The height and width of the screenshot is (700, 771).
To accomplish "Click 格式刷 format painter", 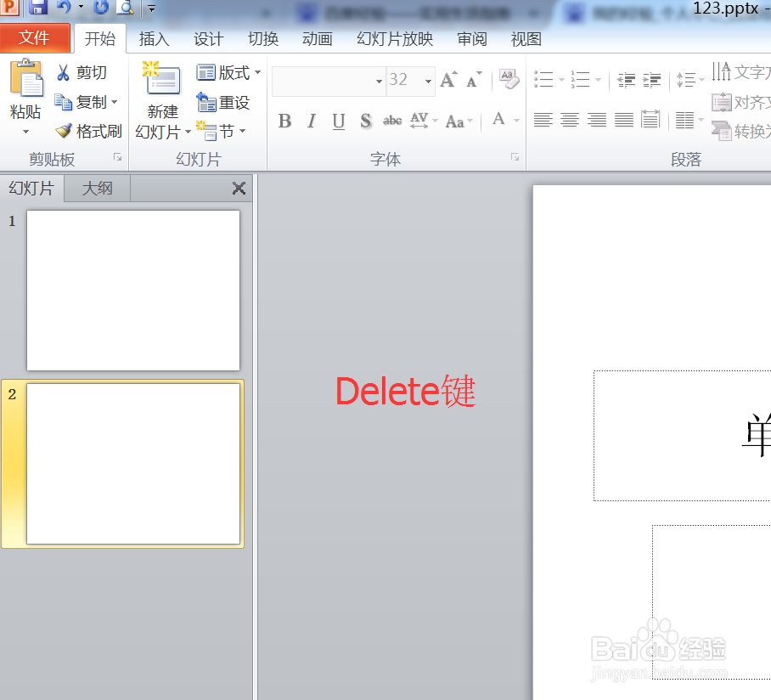I will point(88,131).
